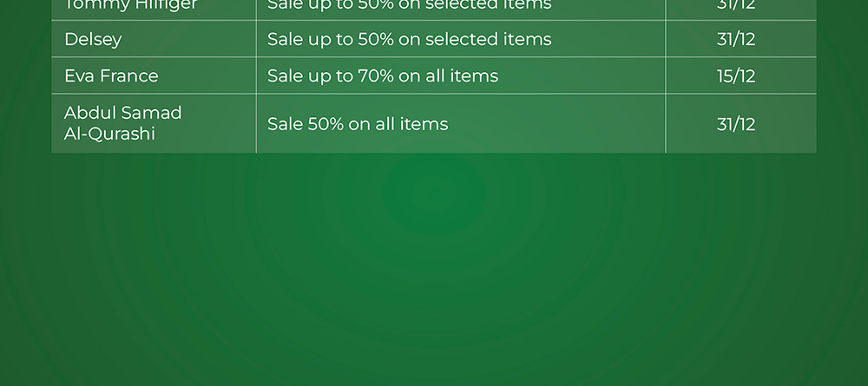Click the Tommy Hilfiger brand name
868x386 pixels.
pos(131,5)
